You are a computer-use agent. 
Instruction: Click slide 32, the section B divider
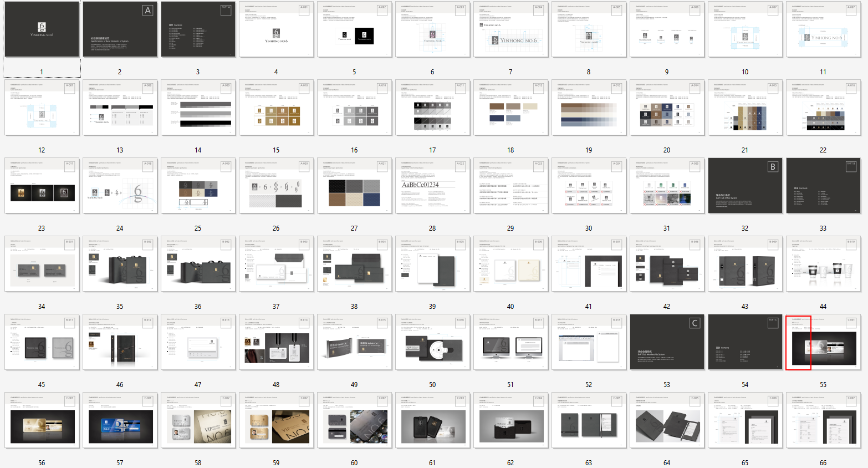[745, 186]
